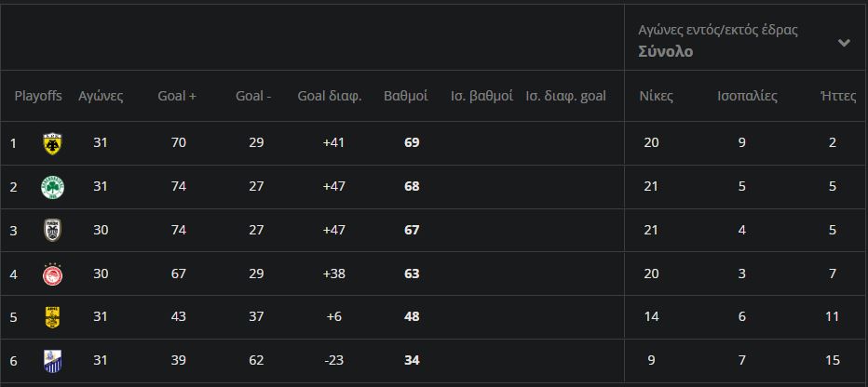Expand the home/away matches chevron arrow
Image resolution: width=868 pixels, height=387 pixels.
844,42
